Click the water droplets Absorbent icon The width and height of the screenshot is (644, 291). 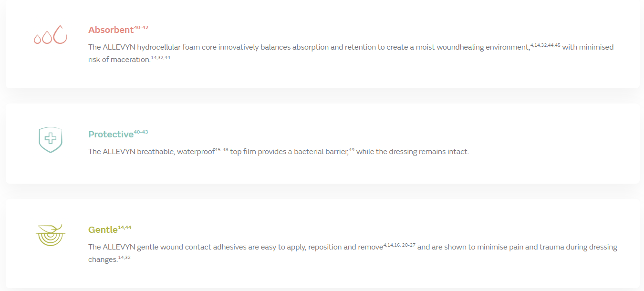[50, 35]
